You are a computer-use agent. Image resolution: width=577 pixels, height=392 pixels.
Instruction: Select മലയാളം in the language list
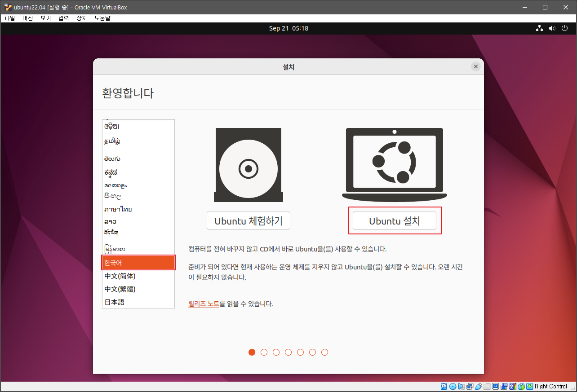pyautogui.click(x=138, y=185)
